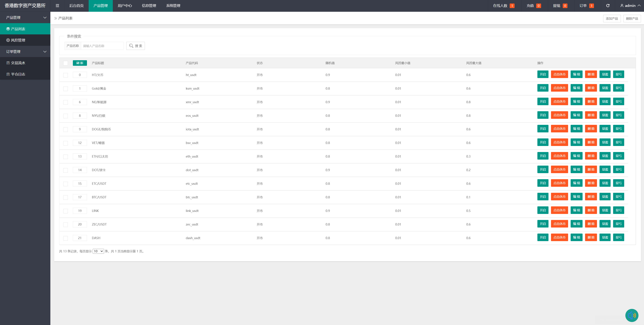Open the 系统管理 top menu

(x=173, y=6)
